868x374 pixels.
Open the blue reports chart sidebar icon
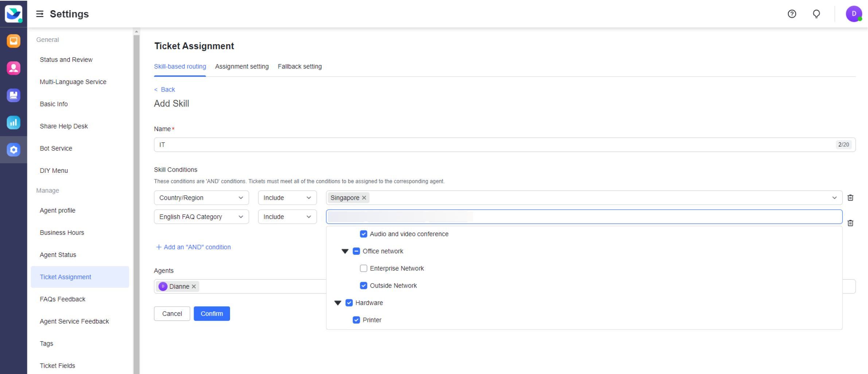pyautogui.click(x=13, y=122)
